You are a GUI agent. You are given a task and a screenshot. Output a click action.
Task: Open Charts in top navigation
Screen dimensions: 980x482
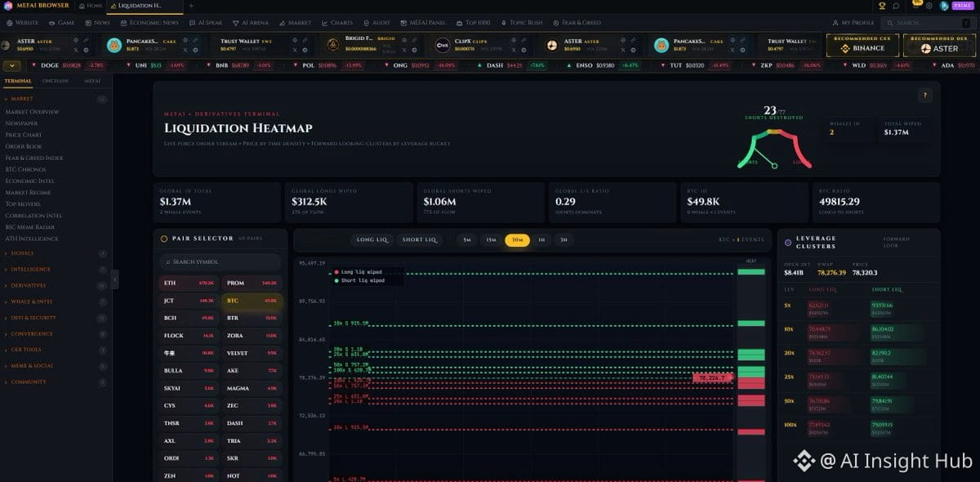point(337,23)
